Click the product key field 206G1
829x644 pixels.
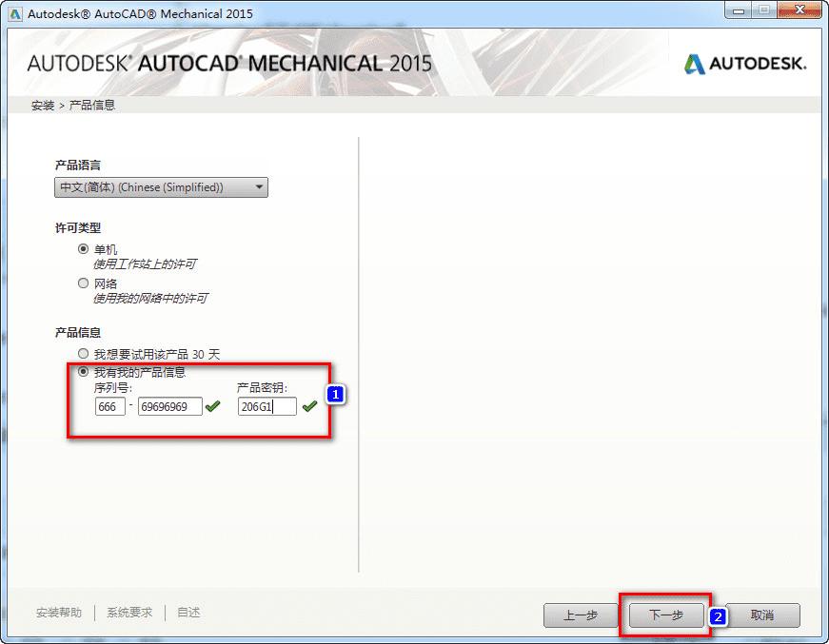pyautogui.click(x=267, y=406)
